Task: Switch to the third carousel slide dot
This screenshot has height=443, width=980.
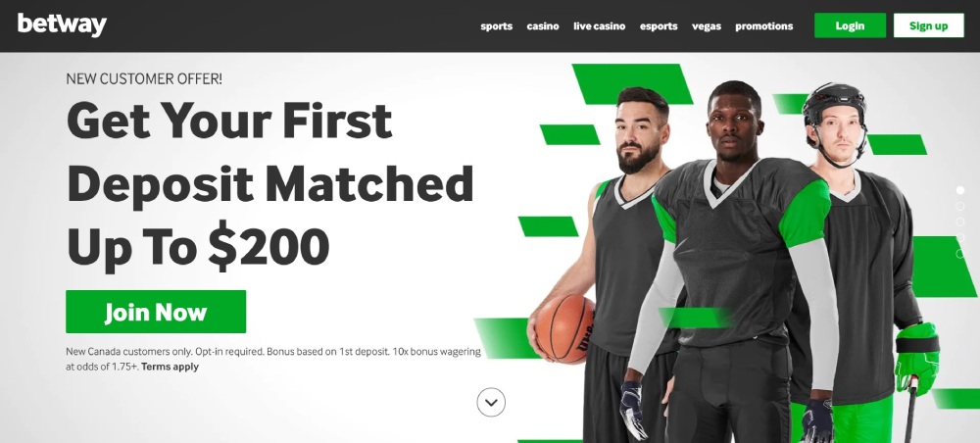Action: tap(960, 221)
